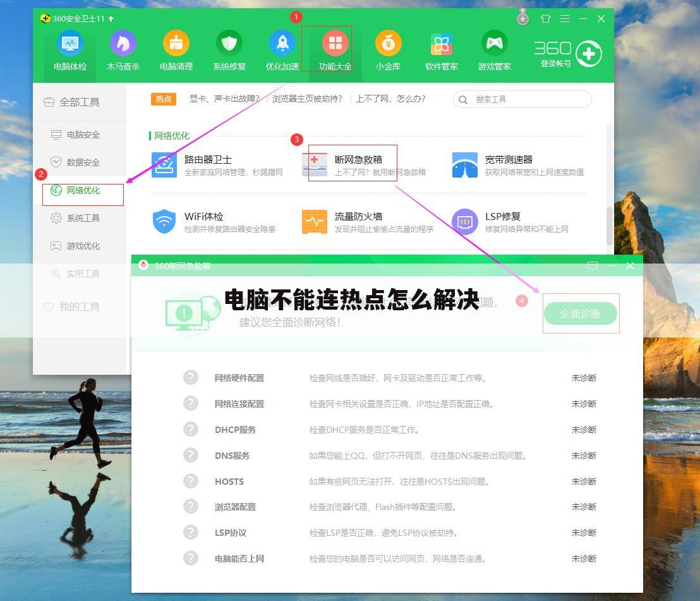Open the skin shirt icon in title bar
Image resolution: width=700 pixels, height=601 pixels.
[x=546, y=19]
